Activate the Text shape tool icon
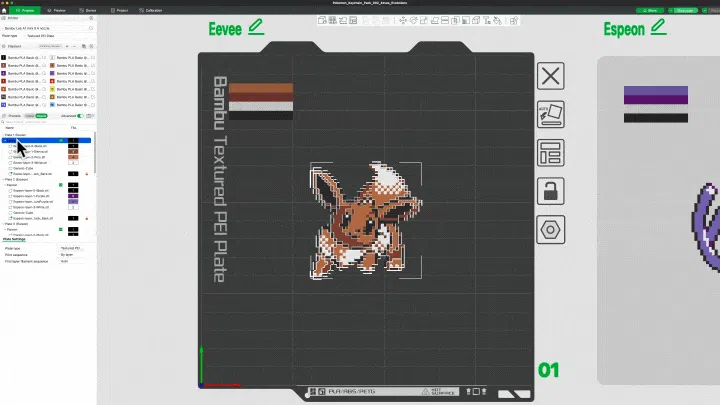The image size is (720, 405). click(487, 20)
